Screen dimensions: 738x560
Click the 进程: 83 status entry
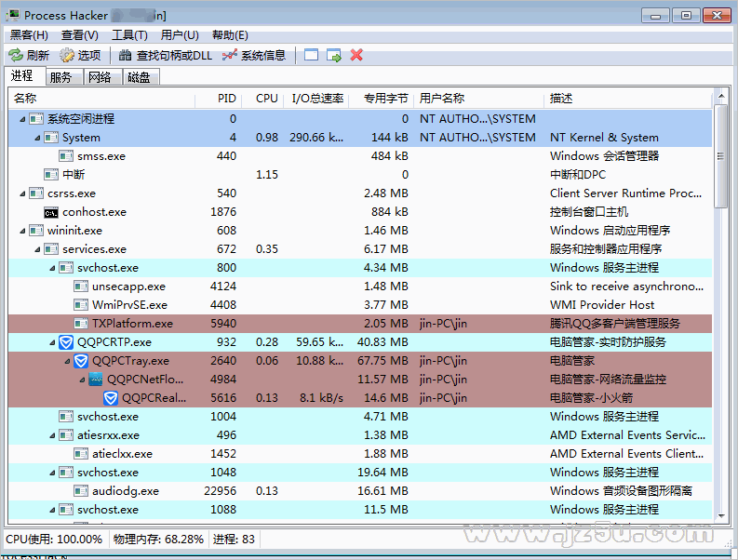coord(234,540)
